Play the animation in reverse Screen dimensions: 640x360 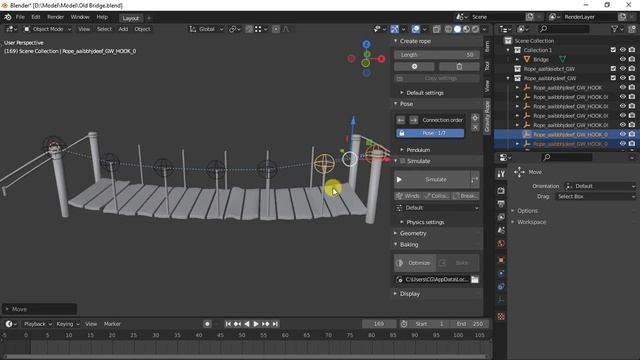point(247,324)
